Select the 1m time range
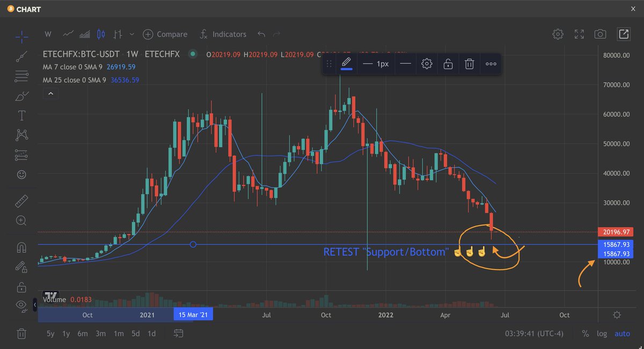Image resolution: width=644 pixels, height=349 pixels. (x=119, y=333)
